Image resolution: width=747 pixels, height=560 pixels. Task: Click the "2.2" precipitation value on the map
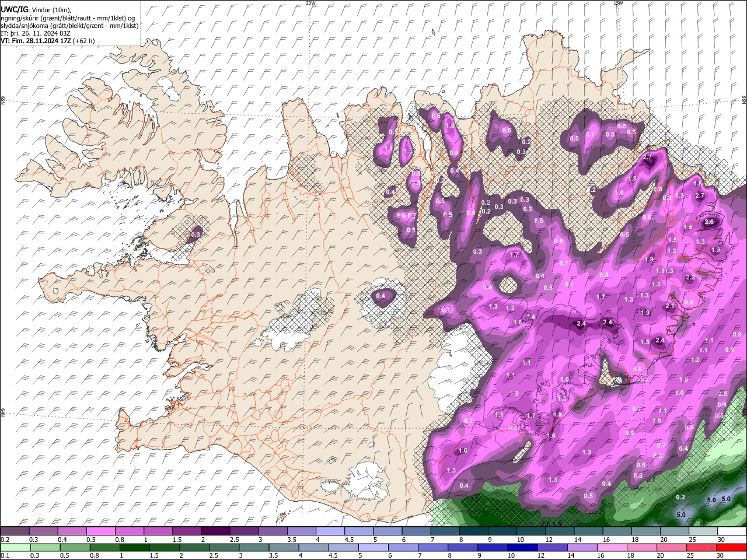point(690,278)
